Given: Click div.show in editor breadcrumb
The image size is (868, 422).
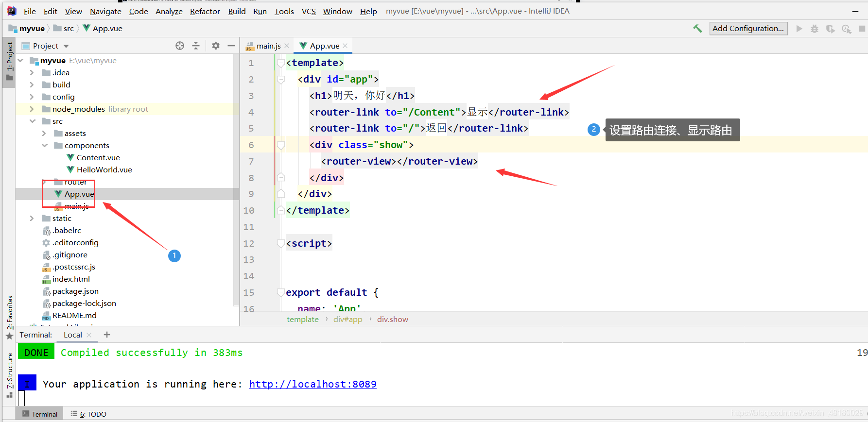Looking at the screenshot, I should point(393,320).
